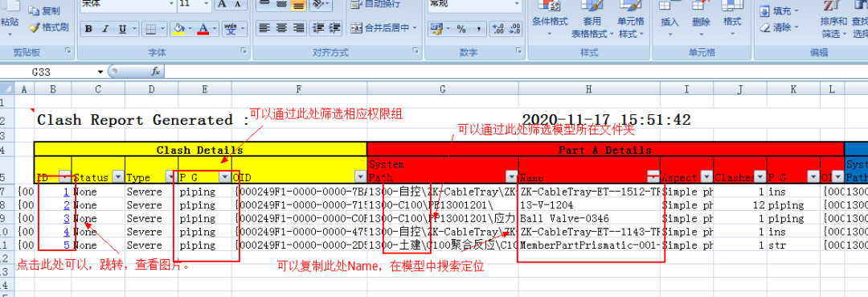
Task: Open clash ID 1 hyperlink
Action: 67,192
